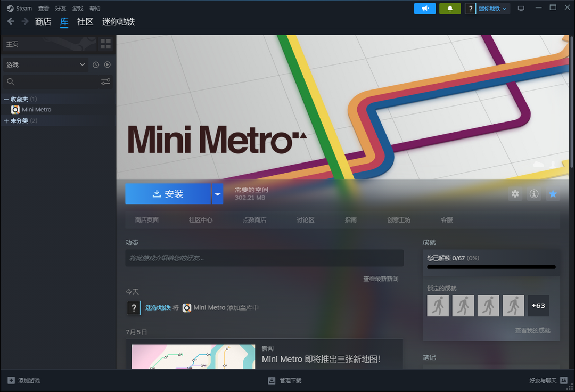Open the 迷你地铁 profile tab
The image size is (575, 392).
click(x=118, y=22)
